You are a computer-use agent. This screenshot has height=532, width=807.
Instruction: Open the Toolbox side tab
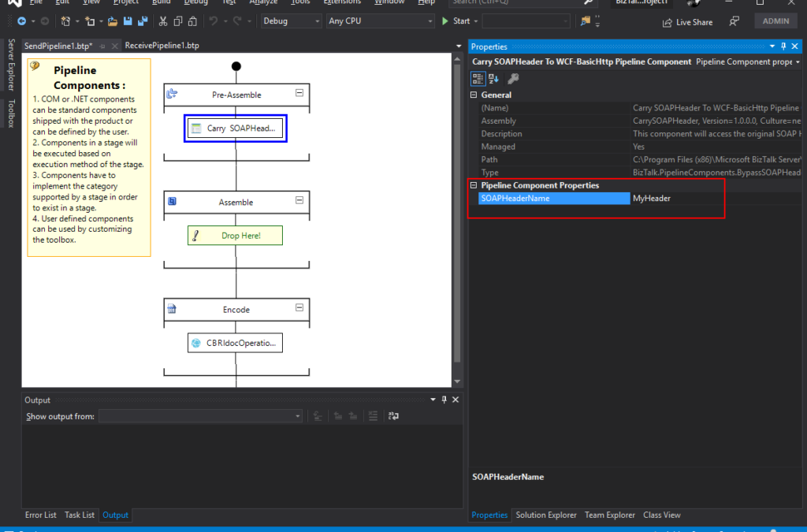pyautogui.click(x=11, y=113)
